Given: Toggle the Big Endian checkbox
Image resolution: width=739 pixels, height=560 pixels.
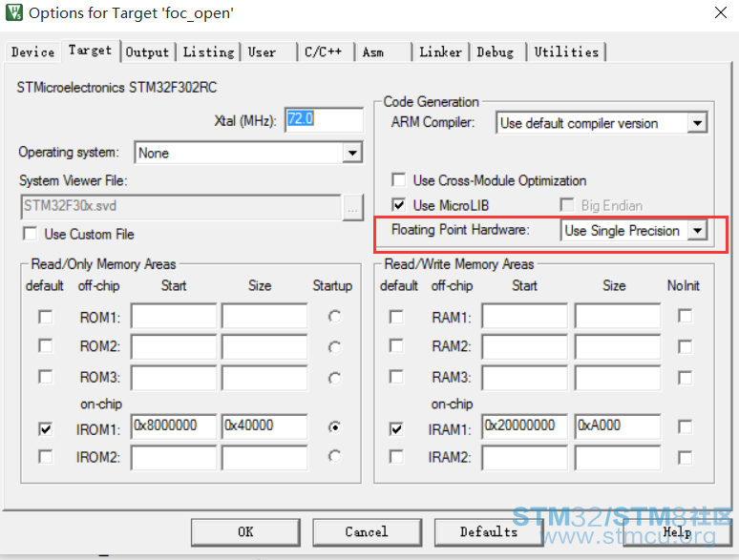Looking at the screenshot, I should tap(567, 205).
